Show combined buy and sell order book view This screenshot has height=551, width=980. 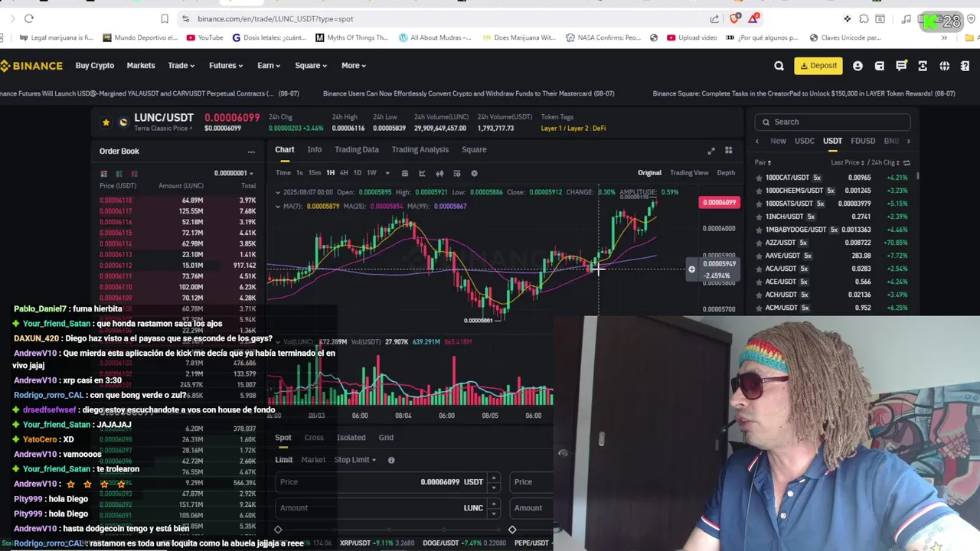point(104,174)
